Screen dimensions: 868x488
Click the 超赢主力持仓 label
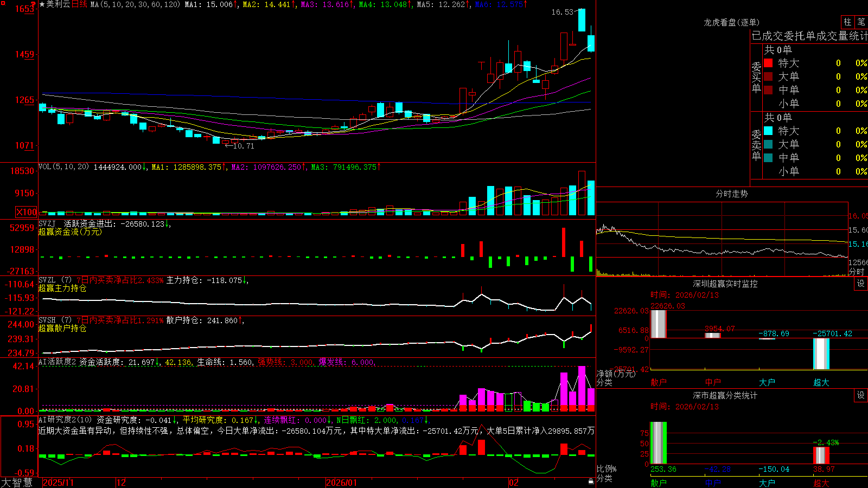[62, 288]
